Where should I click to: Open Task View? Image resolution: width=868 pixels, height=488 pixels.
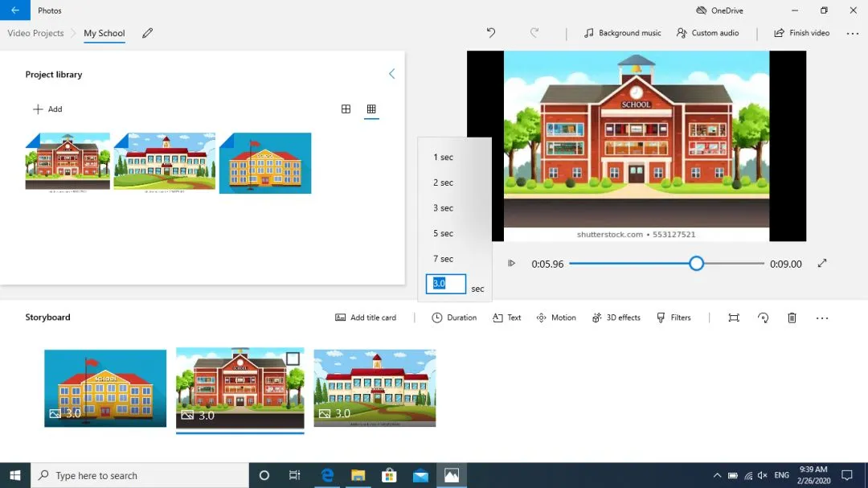294,475
